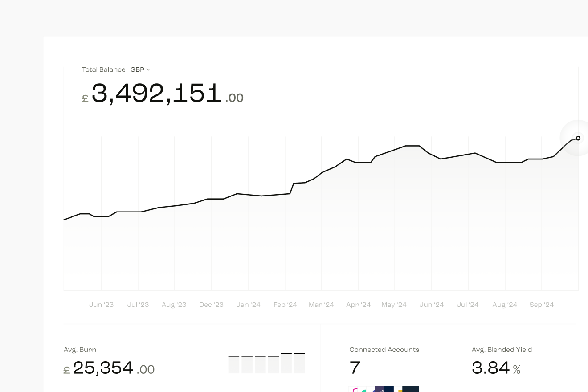Click the Jan '24 axis label

pos(248,305)
